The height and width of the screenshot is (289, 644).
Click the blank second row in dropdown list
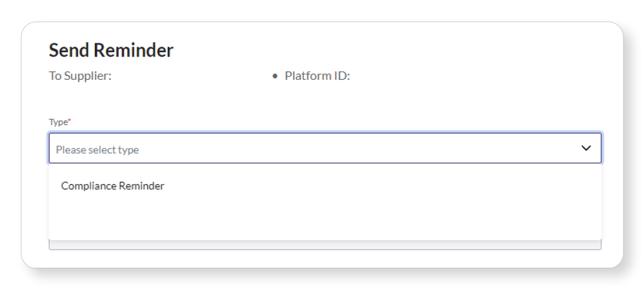(325, 215)
